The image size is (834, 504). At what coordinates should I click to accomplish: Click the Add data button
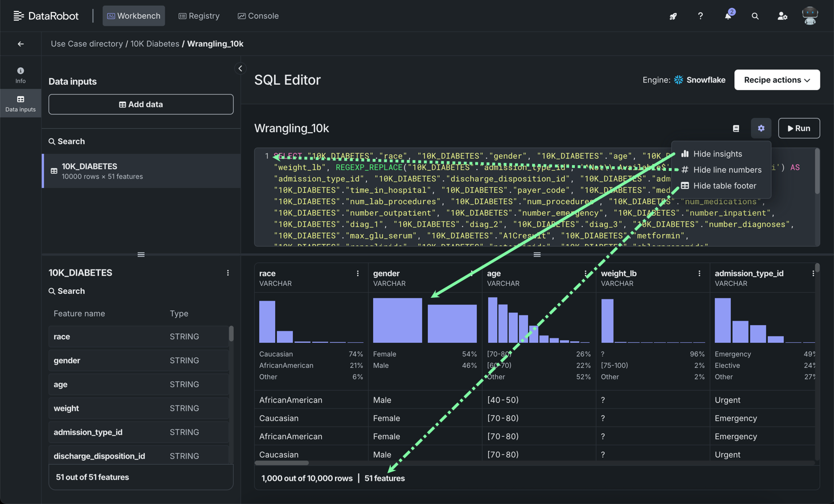pos(141,104)
